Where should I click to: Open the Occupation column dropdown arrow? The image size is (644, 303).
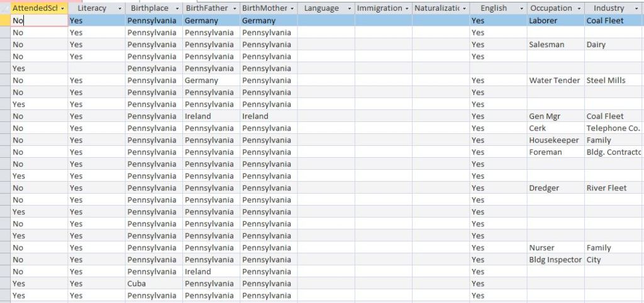(x=579, y=9)
